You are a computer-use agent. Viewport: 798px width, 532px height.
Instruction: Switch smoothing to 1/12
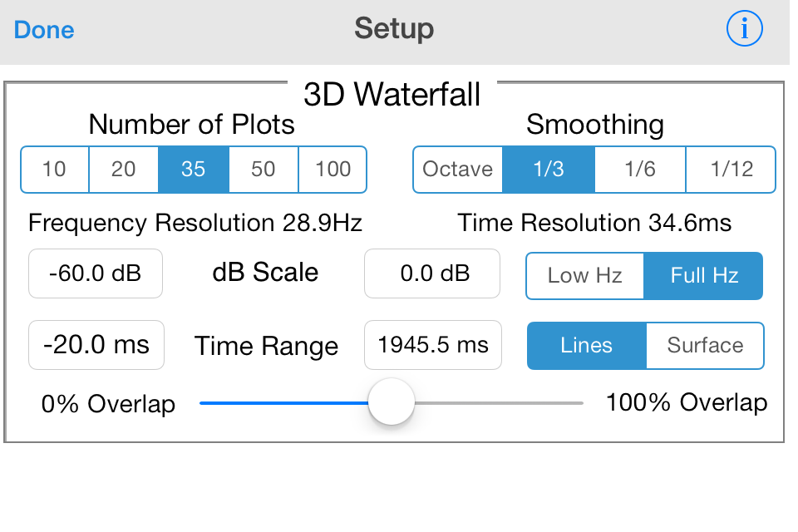pos(731,170)
